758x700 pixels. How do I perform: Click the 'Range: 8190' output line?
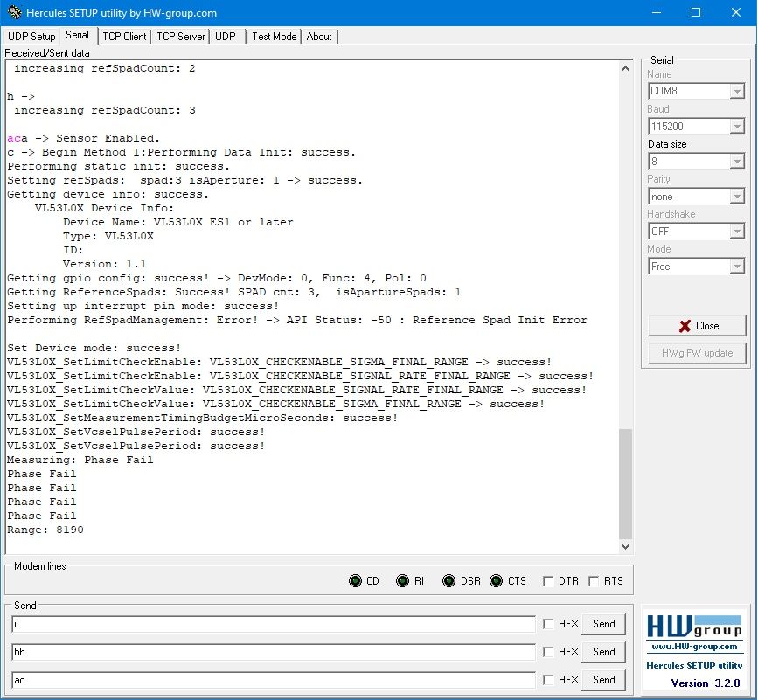[x=45, y=530]
